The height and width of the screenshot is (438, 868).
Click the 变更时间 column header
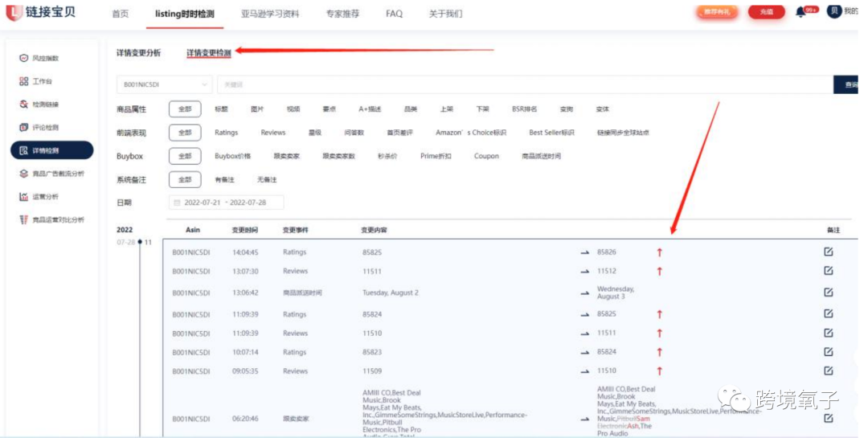click(244, 230)
